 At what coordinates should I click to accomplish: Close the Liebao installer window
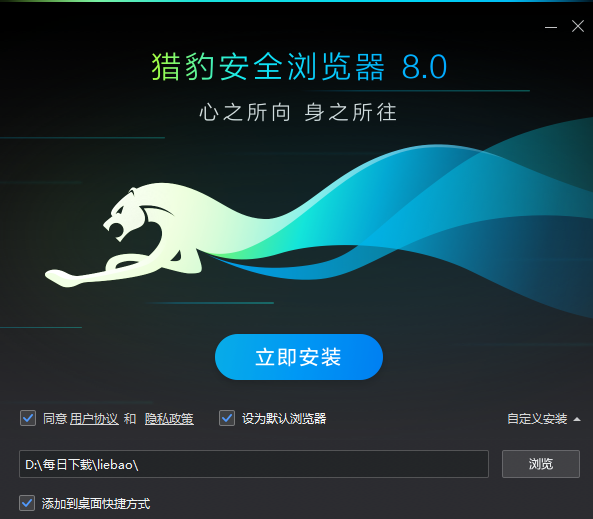point(578,26)
